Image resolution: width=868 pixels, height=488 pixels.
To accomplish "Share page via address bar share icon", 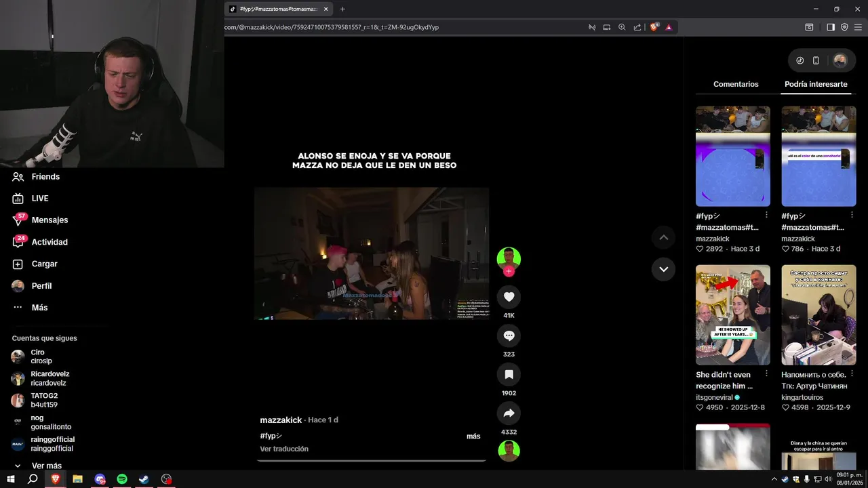I will 637,27.
